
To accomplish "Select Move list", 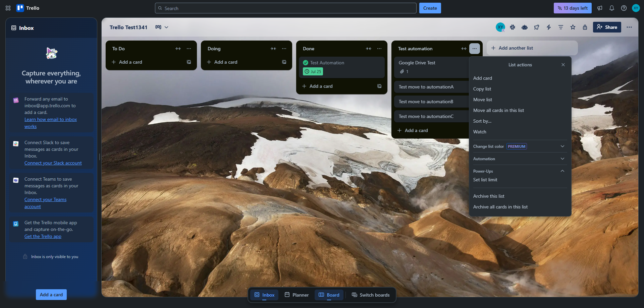I will click(x=520, y=100).
